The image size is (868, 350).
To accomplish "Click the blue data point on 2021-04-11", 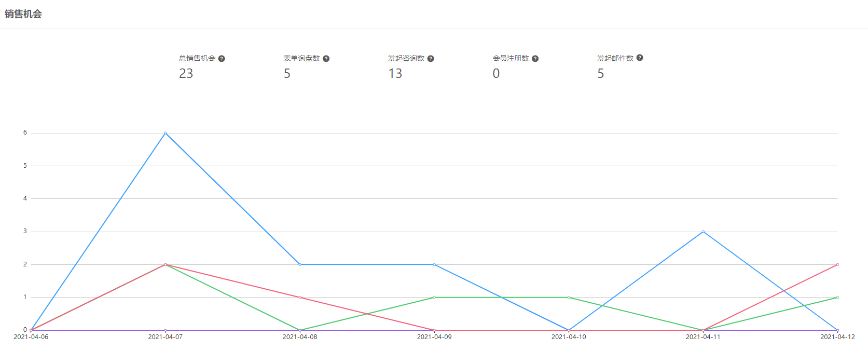I will (x=703, y=232).
